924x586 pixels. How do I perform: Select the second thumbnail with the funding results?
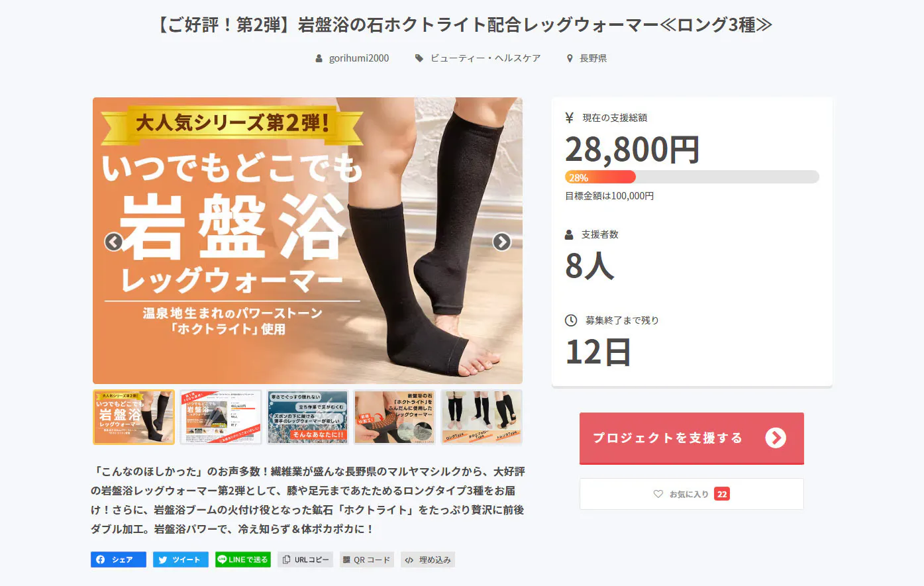221,416
